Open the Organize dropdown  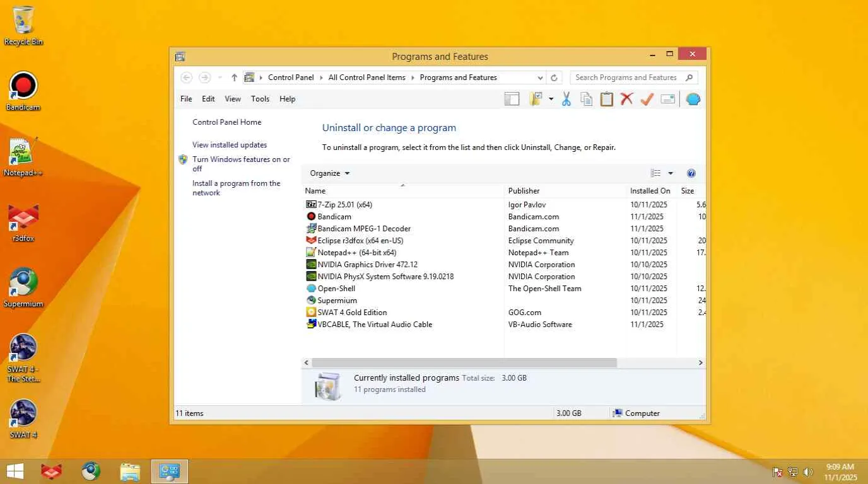click(329, 173)
